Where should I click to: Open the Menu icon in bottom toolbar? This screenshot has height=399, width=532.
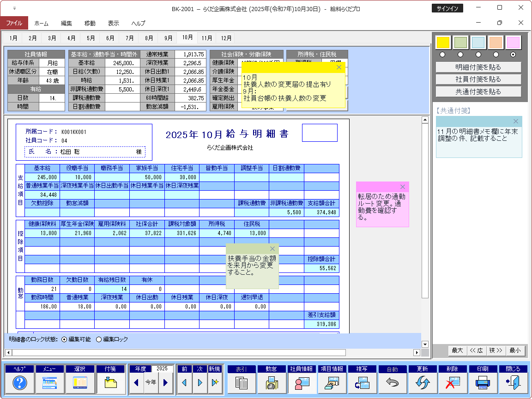pos(49,383)
